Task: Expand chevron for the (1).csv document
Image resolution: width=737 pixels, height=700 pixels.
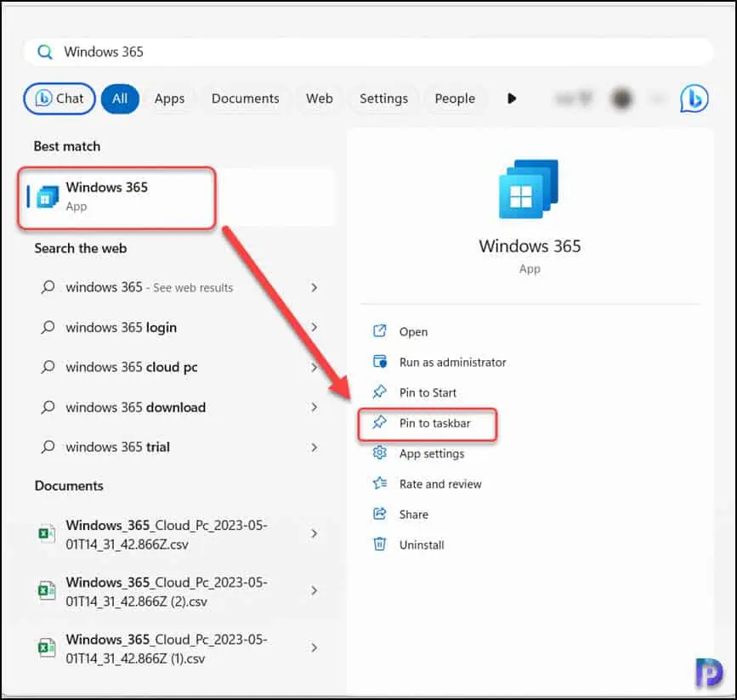Action: pyautogui.click(x=314, y=648)
